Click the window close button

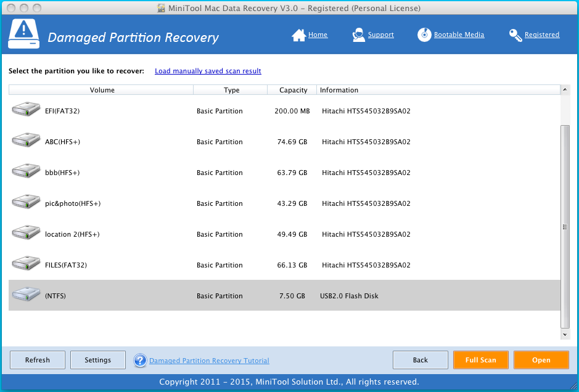[11, 8]
